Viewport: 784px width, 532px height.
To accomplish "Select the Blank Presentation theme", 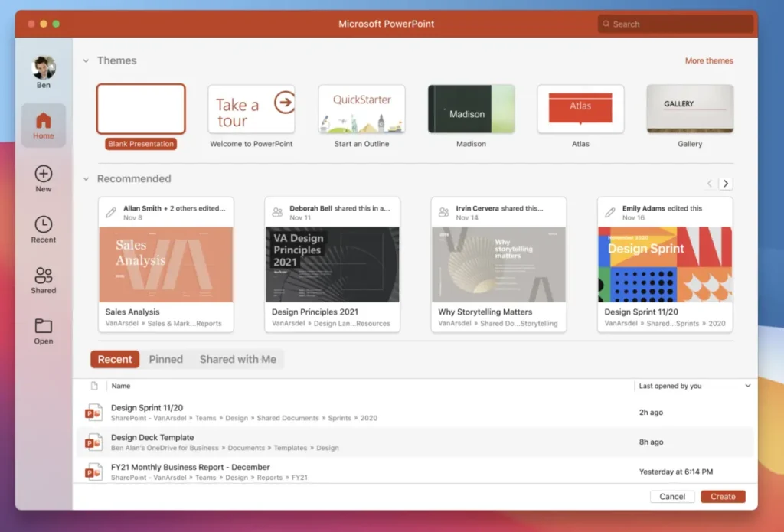I will (x=141, y=109).
